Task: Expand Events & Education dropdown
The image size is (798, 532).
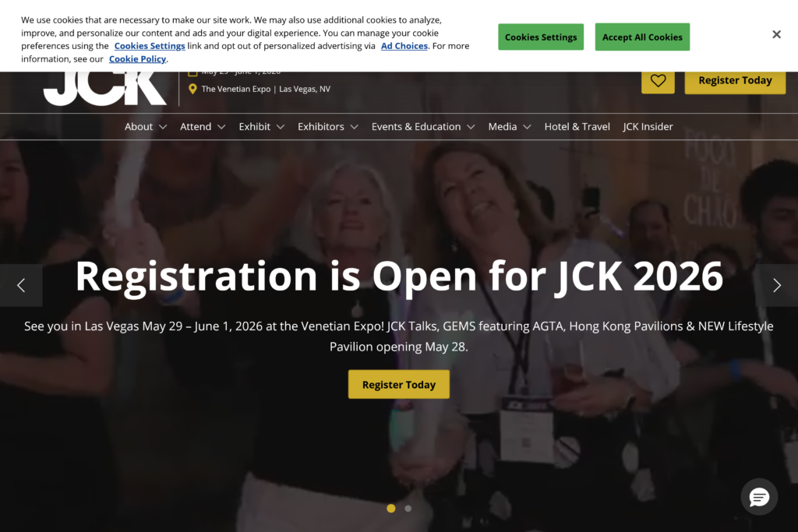Action: click(x=423, y=127)
